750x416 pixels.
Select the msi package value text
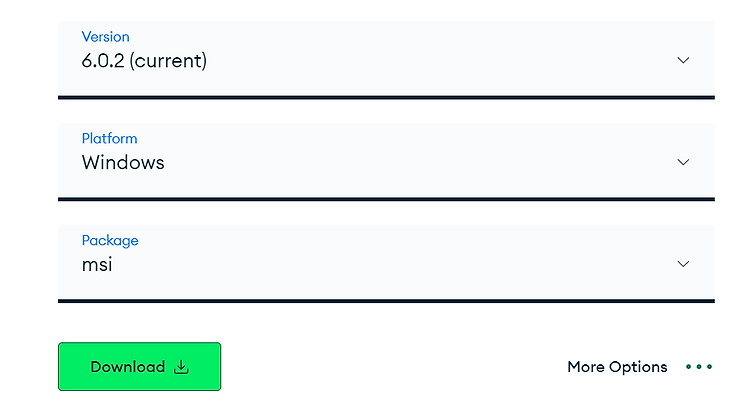click(97, 264)
